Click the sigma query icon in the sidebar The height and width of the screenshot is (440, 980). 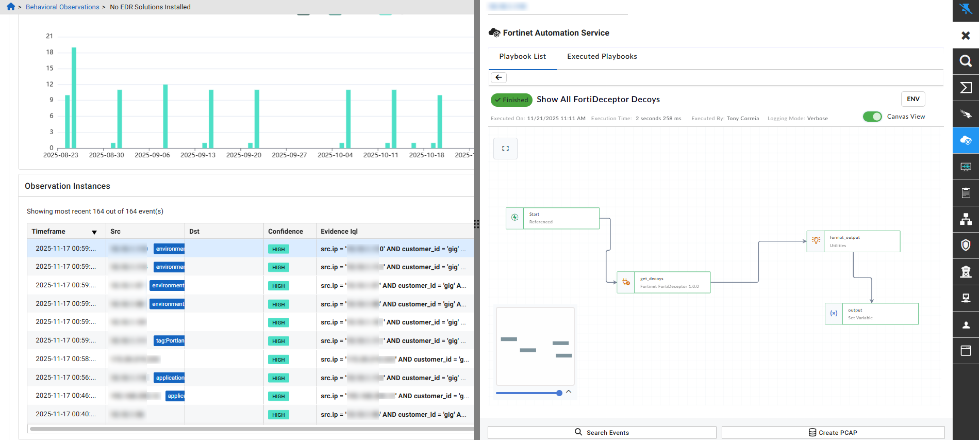966,88
